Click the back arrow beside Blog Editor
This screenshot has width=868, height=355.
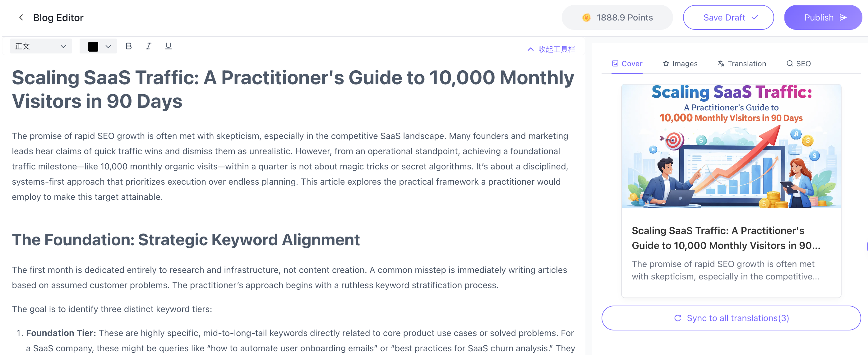pos(21,17)
